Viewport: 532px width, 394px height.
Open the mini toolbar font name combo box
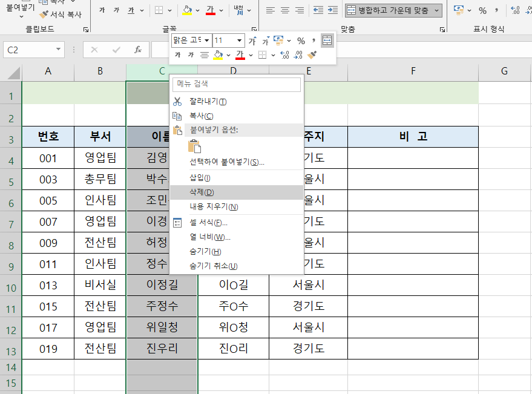click(192, 41)
